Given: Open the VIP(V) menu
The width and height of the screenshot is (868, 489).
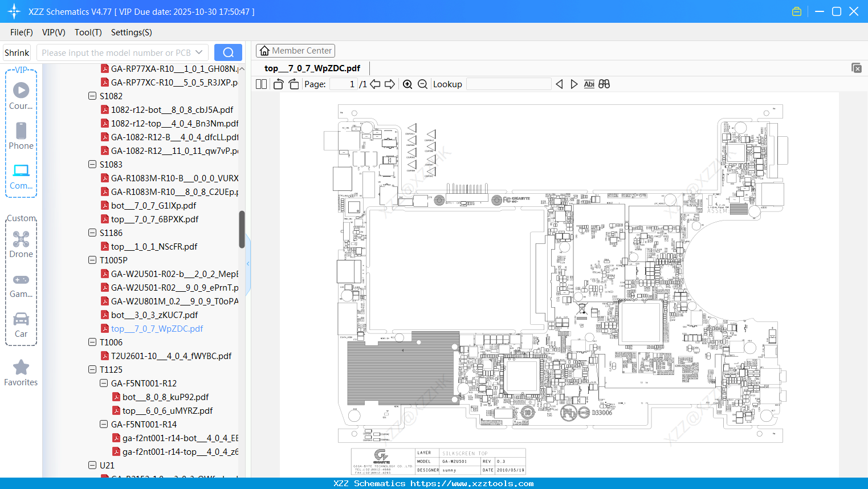Looking at the screenshot, I should (x=54, y=32).
